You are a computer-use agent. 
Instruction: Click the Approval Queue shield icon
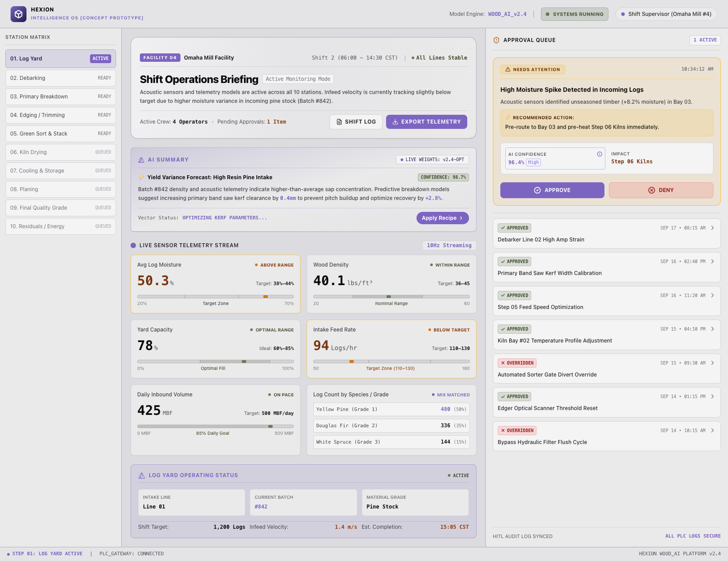point(496,40)
